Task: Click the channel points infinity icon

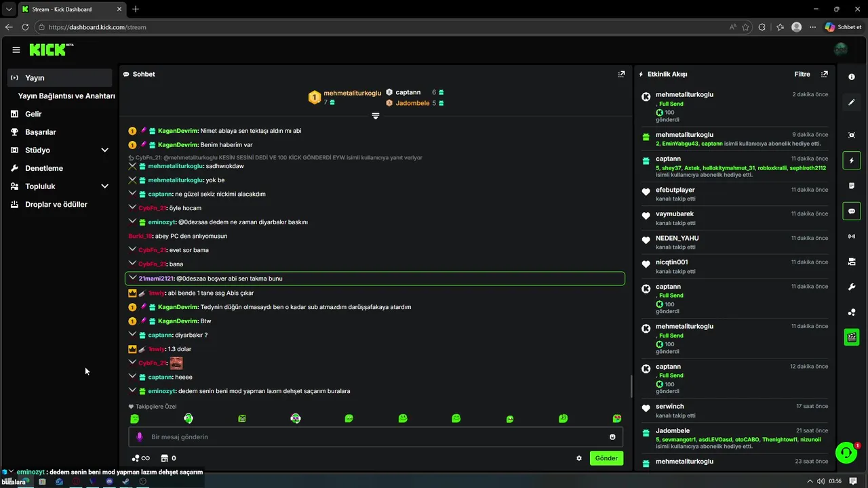Action: 140,458
